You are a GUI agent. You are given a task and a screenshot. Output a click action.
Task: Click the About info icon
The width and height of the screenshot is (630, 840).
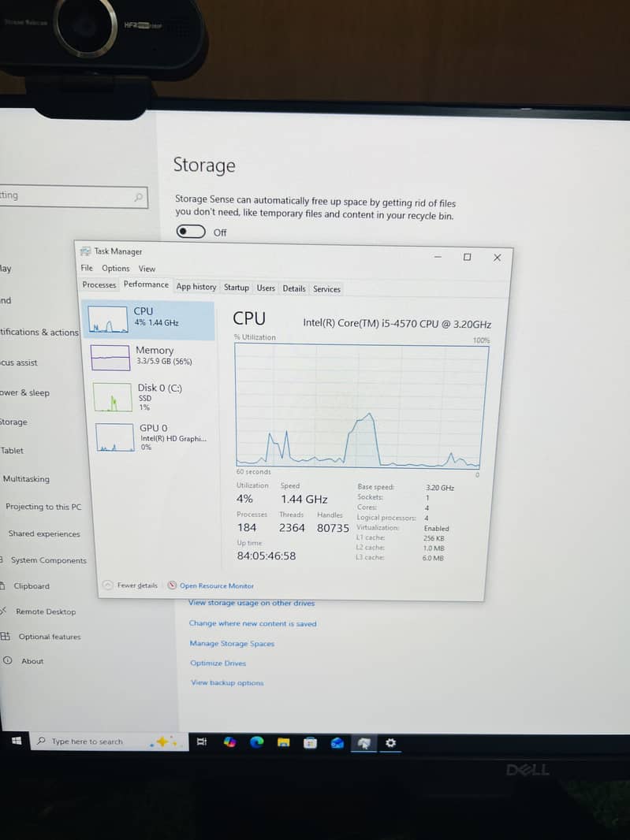pyautogui.click(x=8, y=660)
